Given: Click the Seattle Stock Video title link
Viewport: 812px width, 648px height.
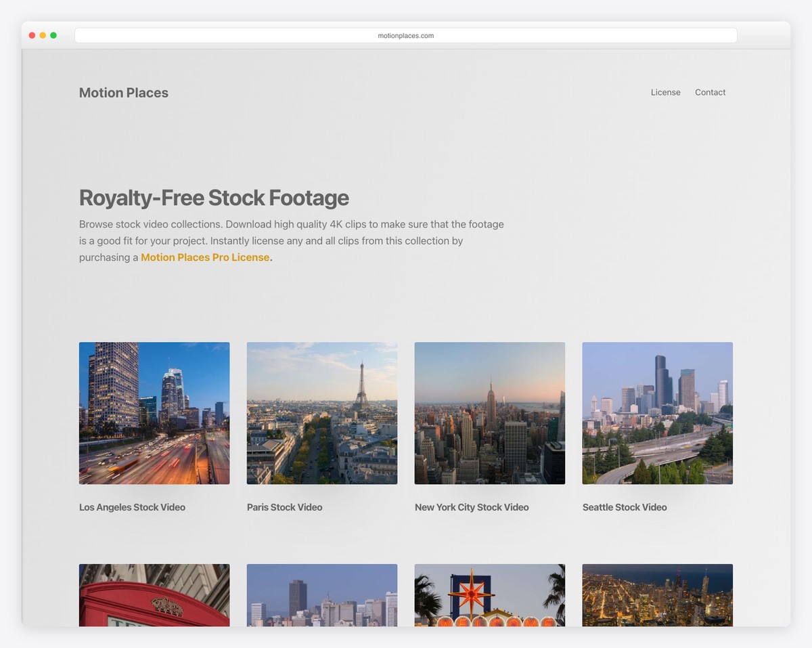Looking at the screenshot, I should click(625, 507).
